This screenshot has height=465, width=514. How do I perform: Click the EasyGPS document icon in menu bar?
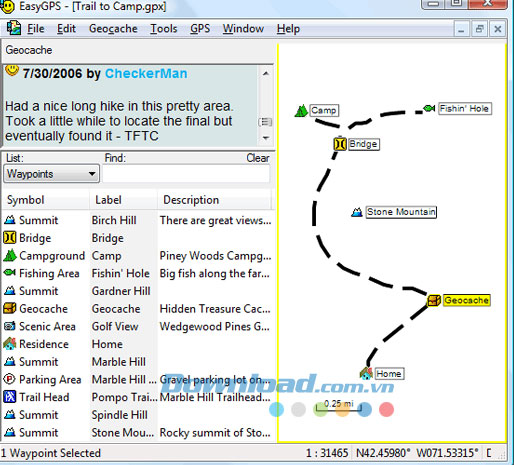coord(14,28)
